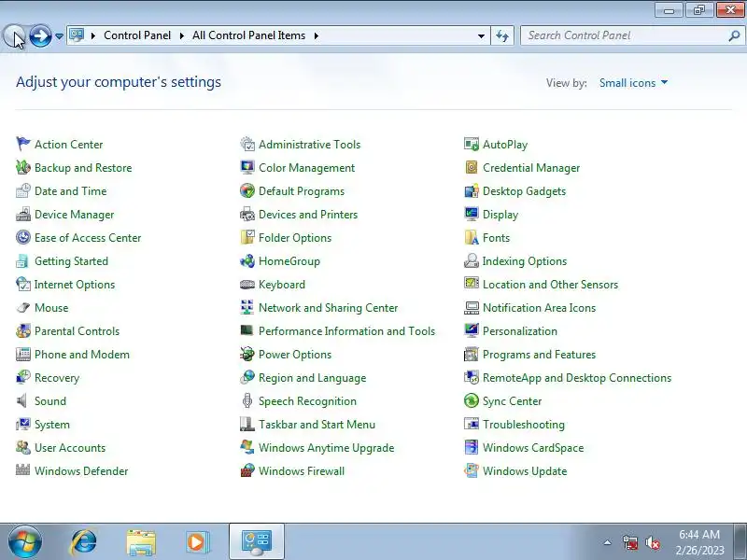Click the Back navigation button
This screenshot has width=747, height=560.
pos(14,35)
